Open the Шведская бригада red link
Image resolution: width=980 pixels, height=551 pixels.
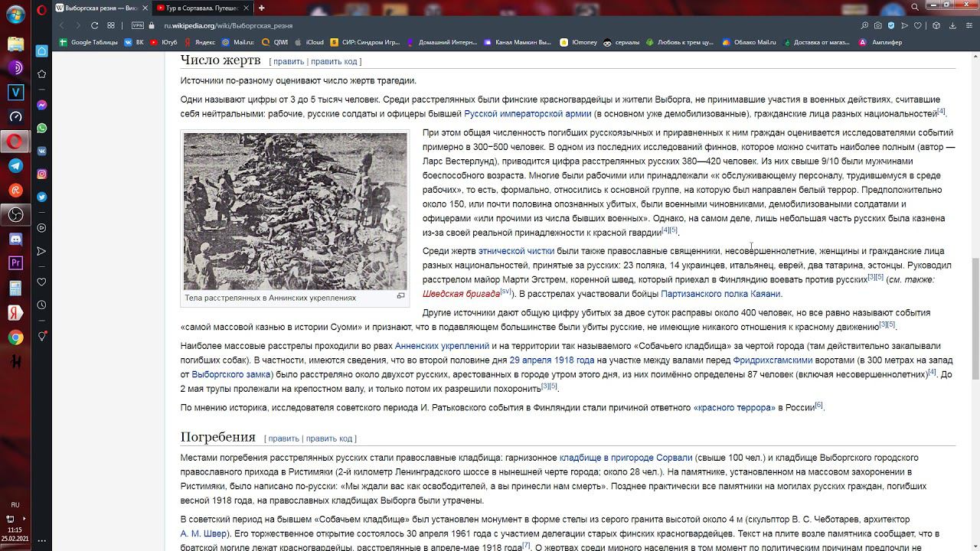coord(461,294)
